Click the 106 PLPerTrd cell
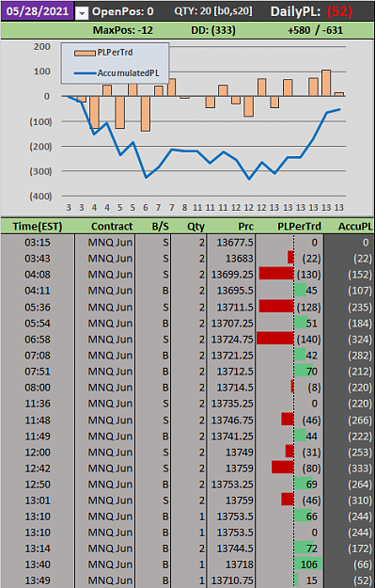375x588 pixels. click(x=289, y=564)
